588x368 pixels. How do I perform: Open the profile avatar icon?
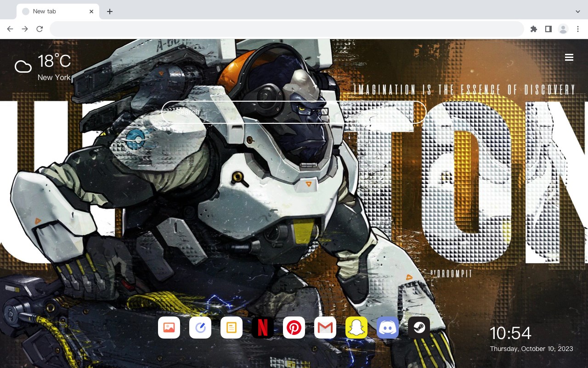pyautogui.click(x=563, y=29)
